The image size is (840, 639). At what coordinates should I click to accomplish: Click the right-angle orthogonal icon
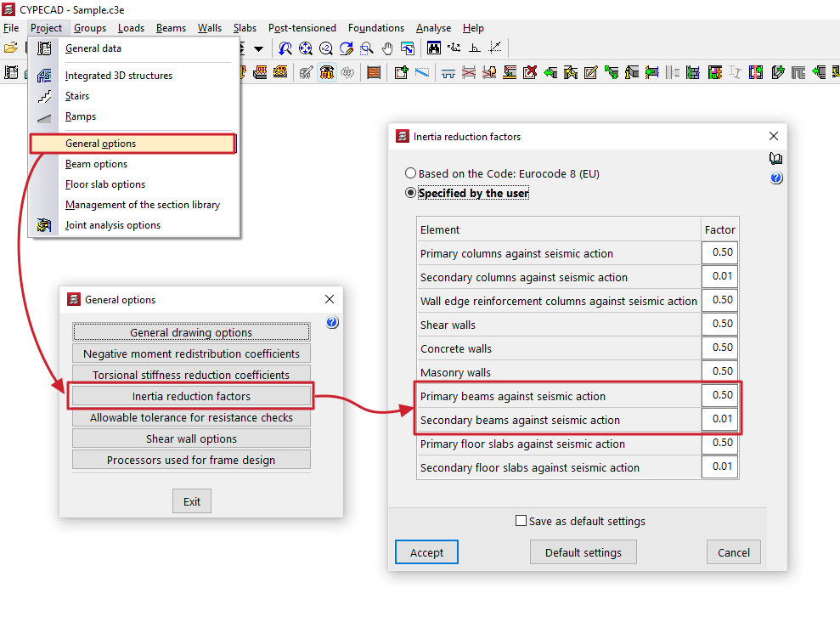tap(475, 48)
